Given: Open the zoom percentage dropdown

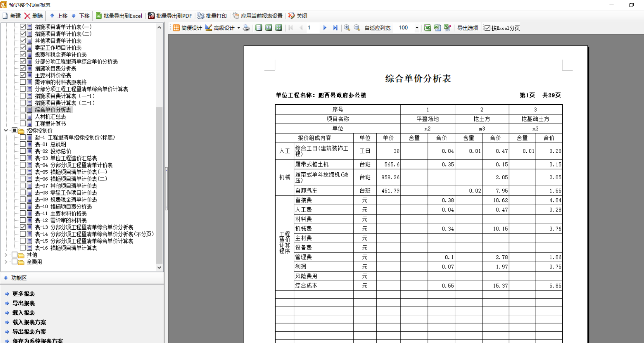Looking at the screenshot, I should (x=417, y=28).
